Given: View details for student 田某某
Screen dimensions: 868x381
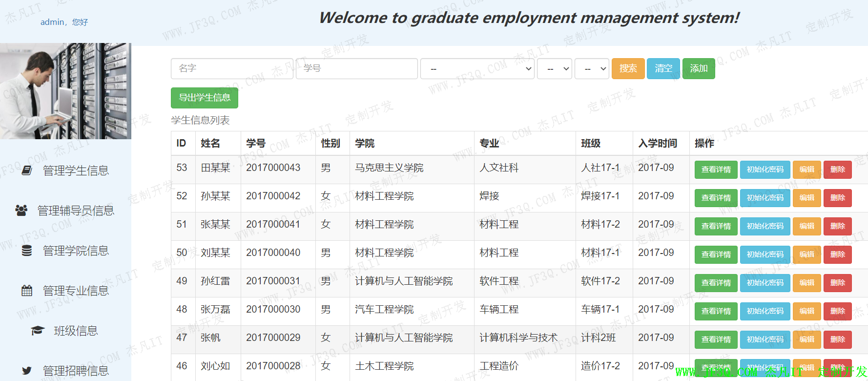Looking at the screenshot, I should (x=716, y=169).
